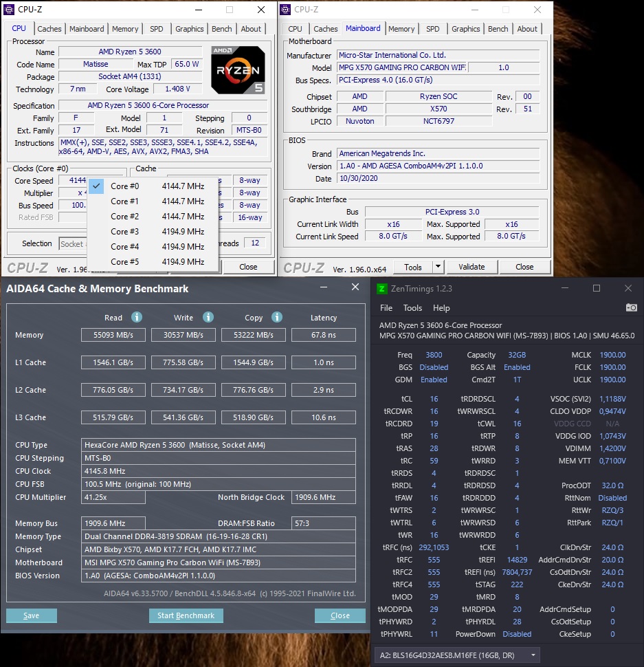Click the Save button in AIDA64
This screenshot has height=667, width=644.
tap(32, 615)
